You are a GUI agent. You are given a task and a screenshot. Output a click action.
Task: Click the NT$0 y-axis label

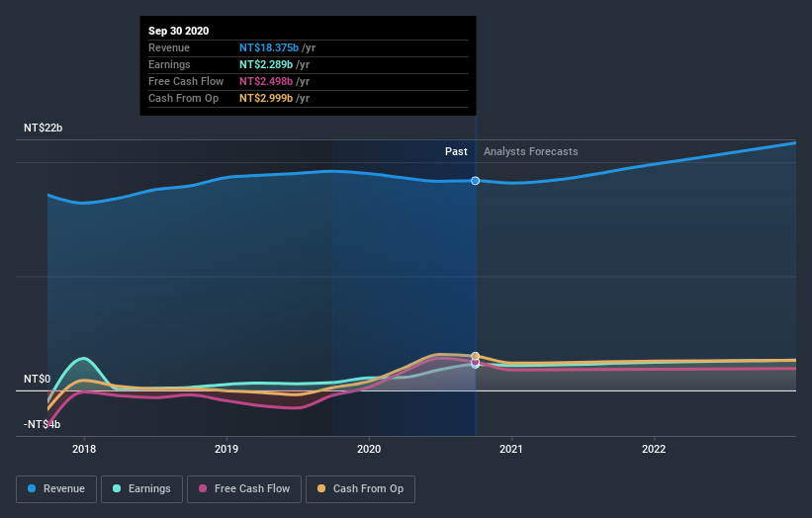38,379
